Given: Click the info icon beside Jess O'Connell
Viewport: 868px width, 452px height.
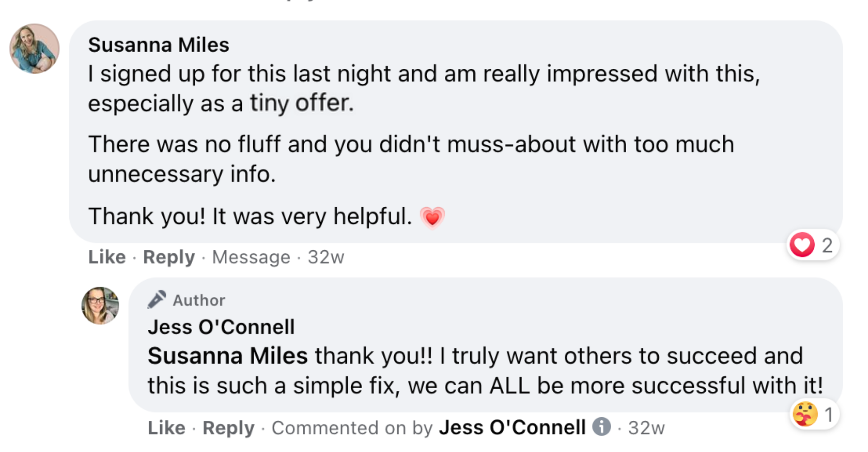Looking at the screenshot, I should 601,426.
